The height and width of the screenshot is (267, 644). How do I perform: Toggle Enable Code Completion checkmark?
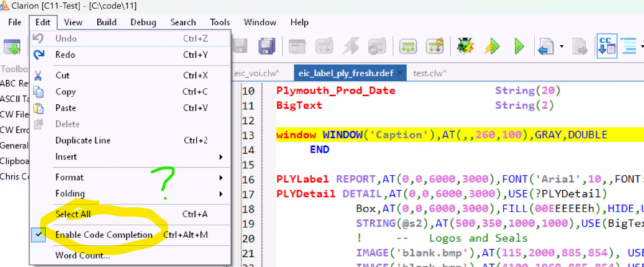click(104, 235)
